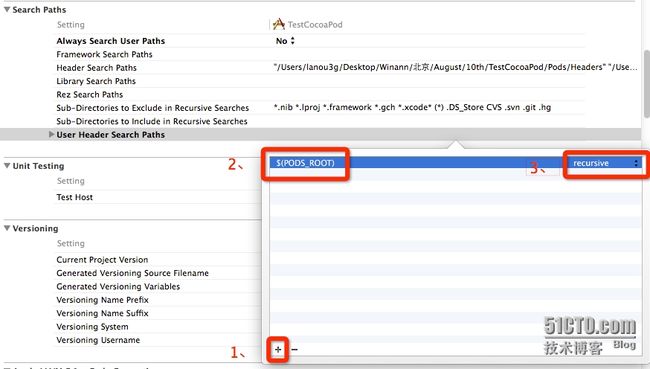Select Sub-Directories to Include in Recursive Searches
Viewport: 650px width, 369px height.
click(152, 121)
